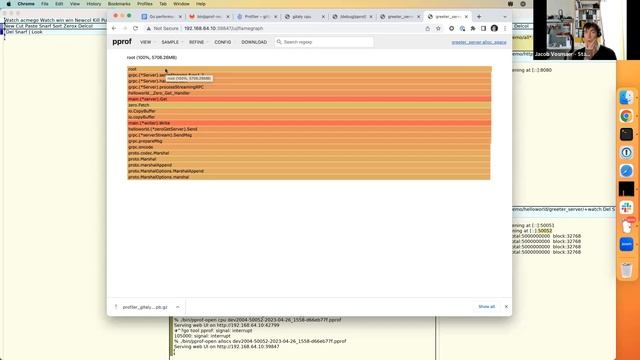Switch to the gitaly cpu tab
The width and height of the screenshot is (640, 360).
(x=303, y=17)
